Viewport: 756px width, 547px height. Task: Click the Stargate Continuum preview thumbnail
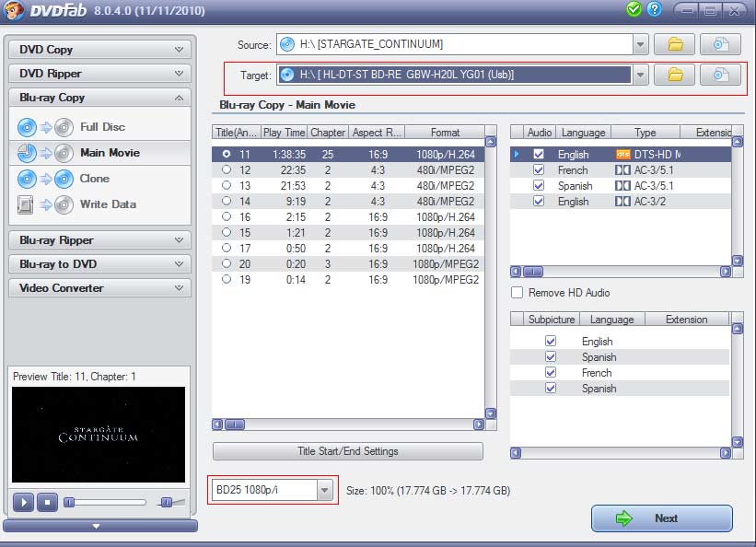(x=99, y=434)
